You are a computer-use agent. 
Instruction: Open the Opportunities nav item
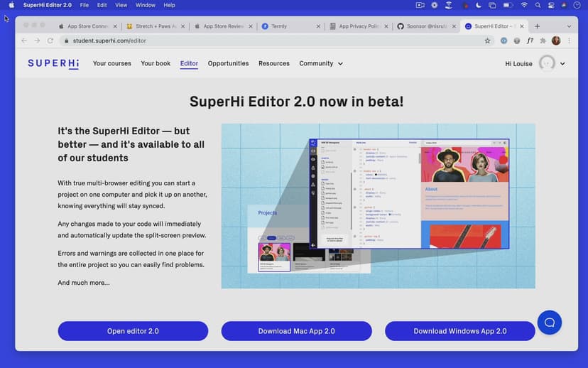click(x=228, y=63)
